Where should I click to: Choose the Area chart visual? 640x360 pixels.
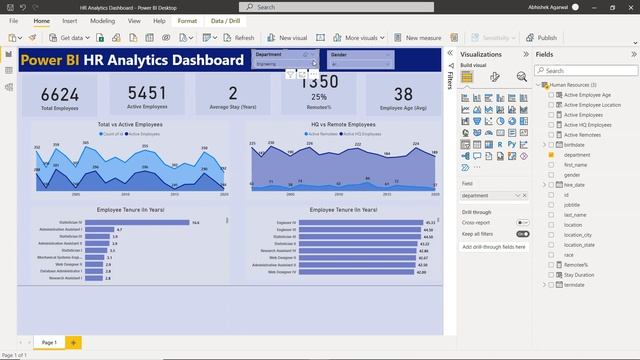(477, 109)
